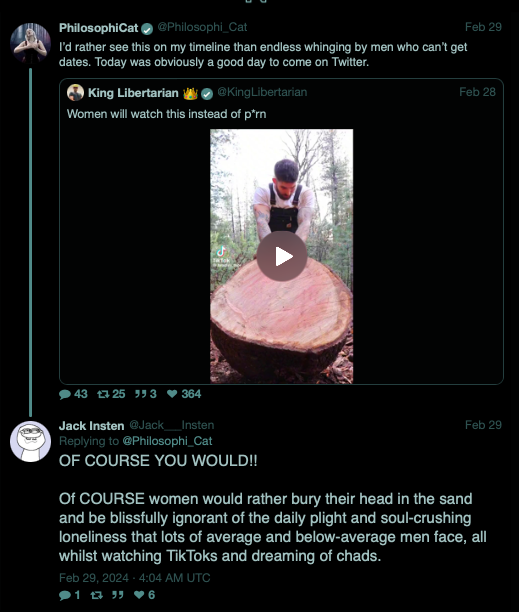Open the Feb 29, 2024 4:04 AM UTC timestamp
519x612 pixels.
(x=135, y=578)
